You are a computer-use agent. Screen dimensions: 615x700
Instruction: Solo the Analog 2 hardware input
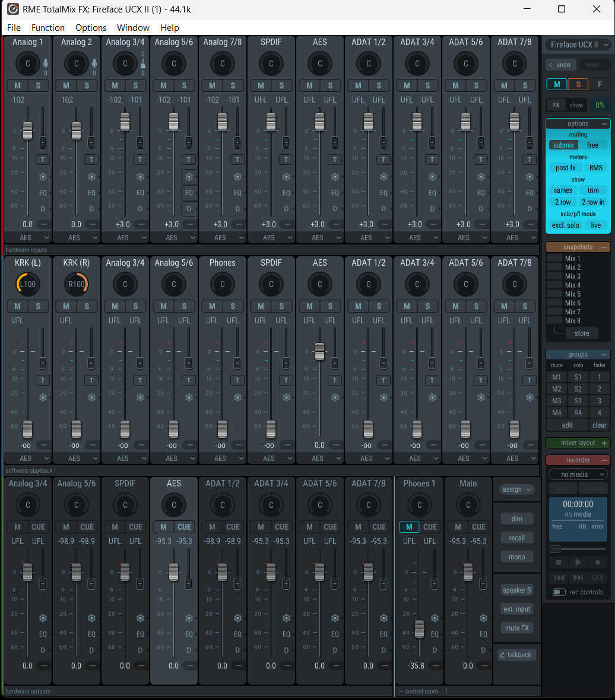[x=87, y=85]
